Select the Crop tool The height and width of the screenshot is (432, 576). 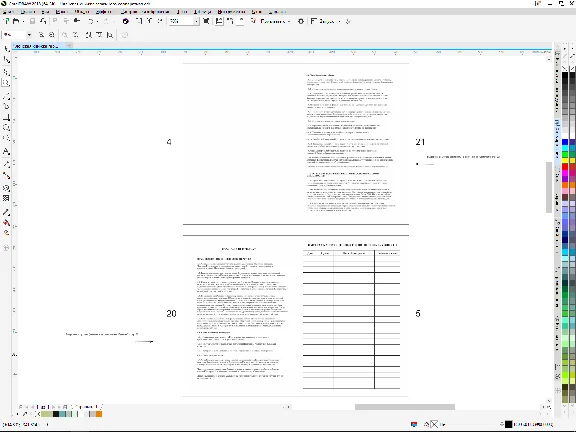tap(6, 71)
